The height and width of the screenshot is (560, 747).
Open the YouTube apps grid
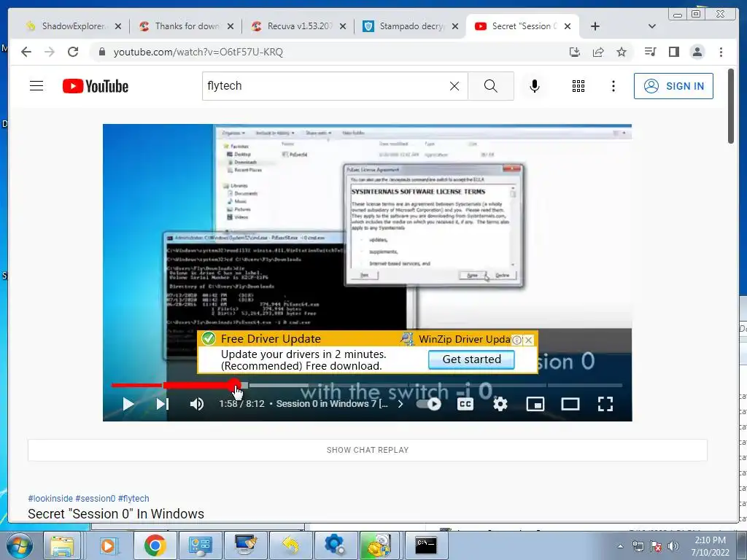click(x=578, y=86)
